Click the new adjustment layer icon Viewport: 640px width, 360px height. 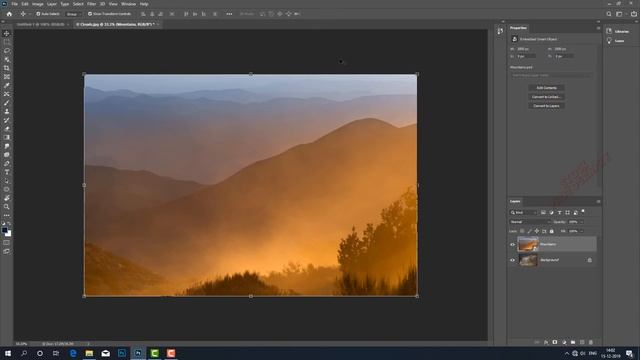564,342
